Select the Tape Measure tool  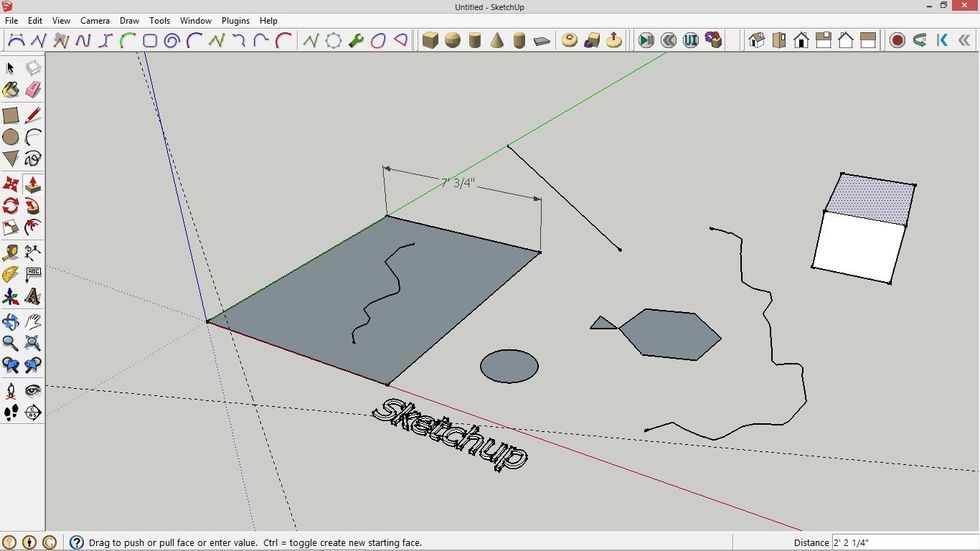pos(10,252)
